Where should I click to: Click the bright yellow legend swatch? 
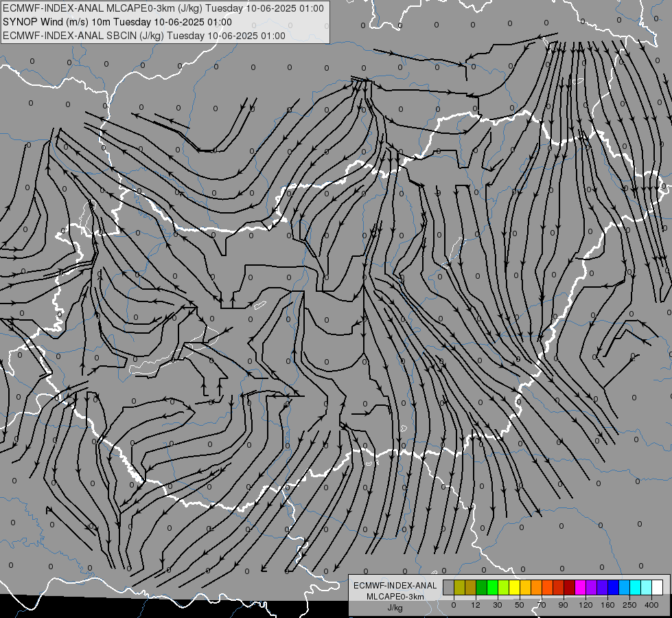click(x=514, y=587)
